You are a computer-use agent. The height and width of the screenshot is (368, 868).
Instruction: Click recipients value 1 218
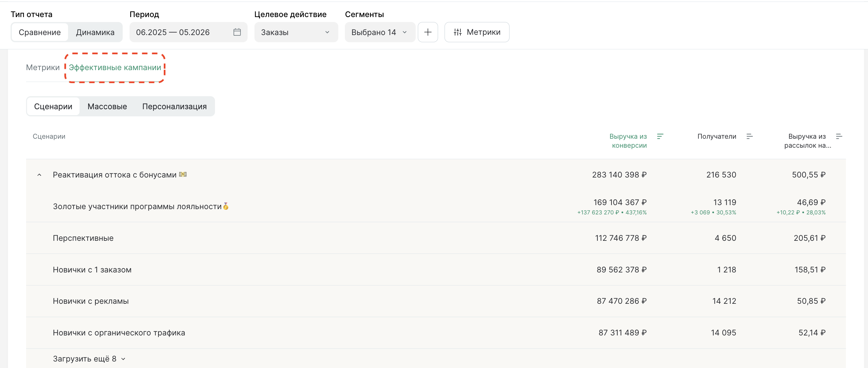coord(726,270)
